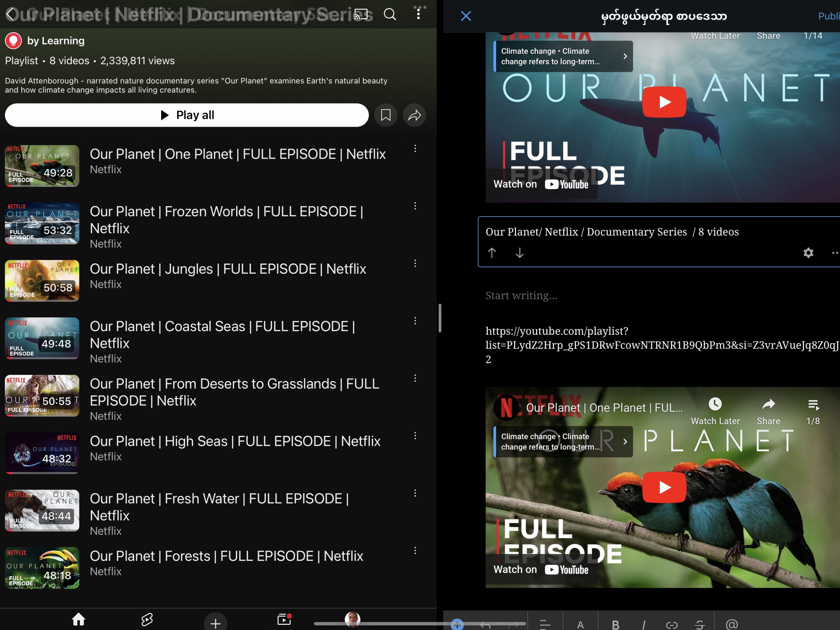Click the split view divider handle
840x630 pixels.
click(440, 318)
